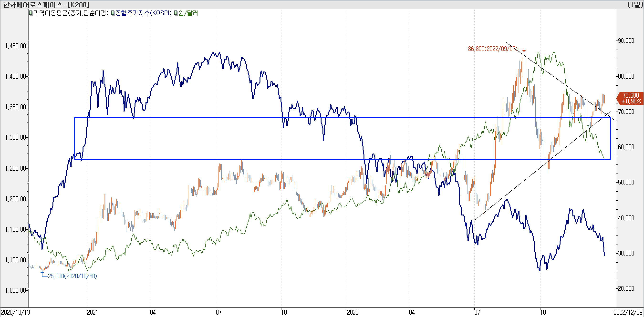Viewport: 644px width, 317px height.
Task: Click the 25,000(2020/10/30) low annotation text
Action: tap(72, 276)
